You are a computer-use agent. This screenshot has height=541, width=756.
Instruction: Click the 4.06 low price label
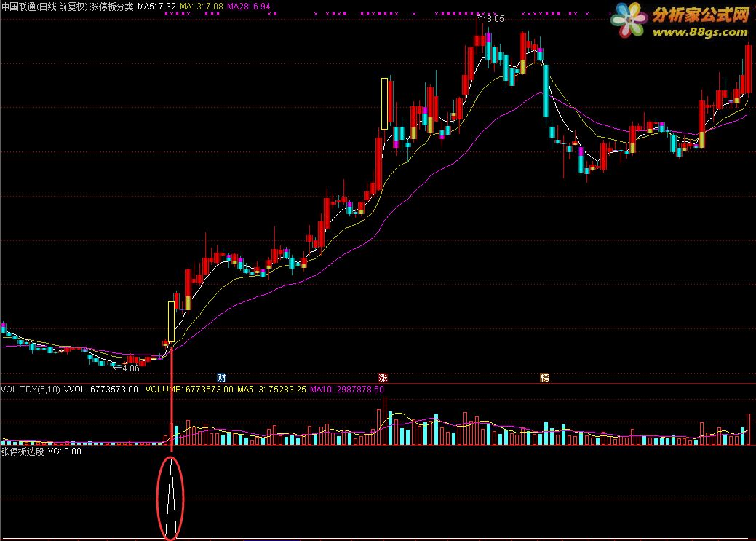(x=131, y=368)
